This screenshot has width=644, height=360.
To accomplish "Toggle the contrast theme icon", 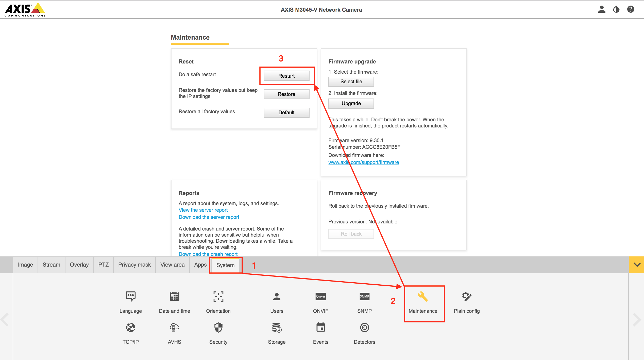I will click(x=616, y=9).
